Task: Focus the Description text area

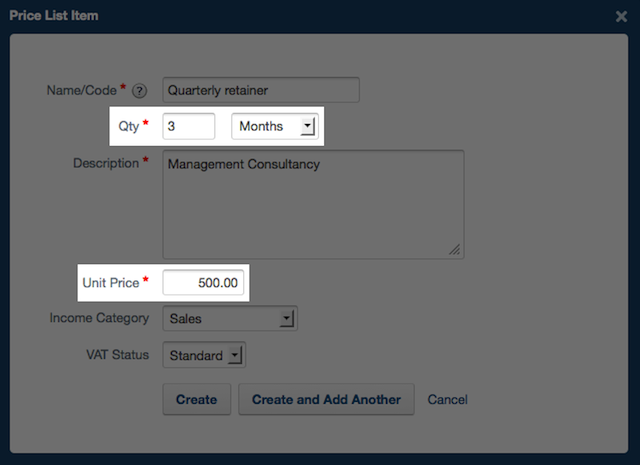Action: tap(313, 204)
